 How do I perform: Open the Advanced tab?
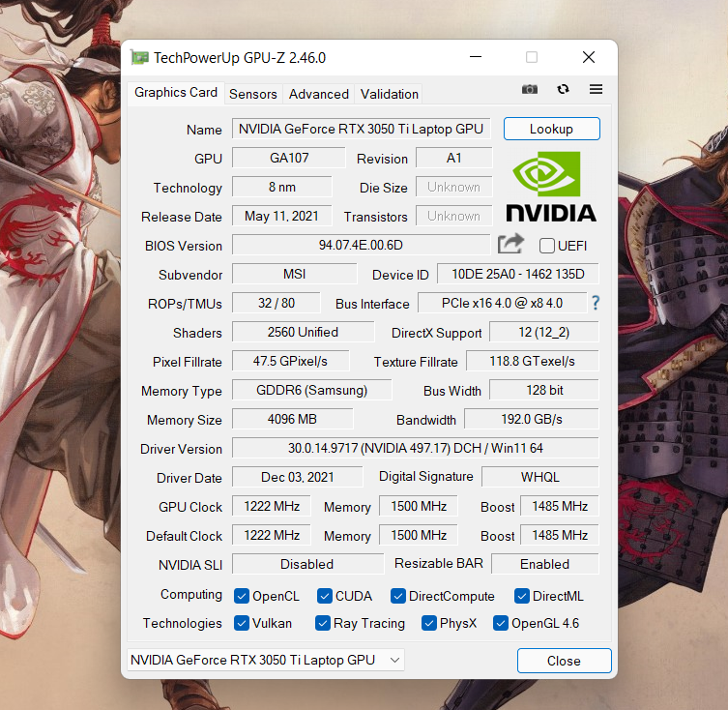point(318,94)
